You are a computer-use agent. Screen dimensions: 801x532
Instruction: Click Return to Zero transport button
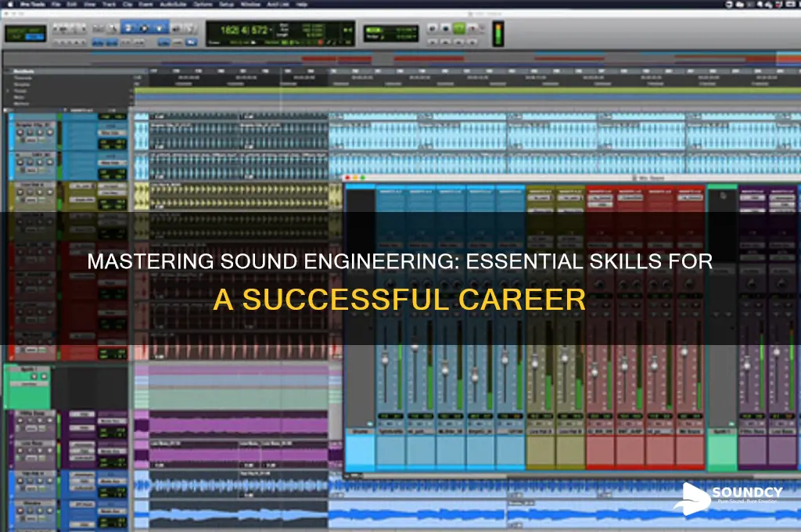click(x=432, y=42)
